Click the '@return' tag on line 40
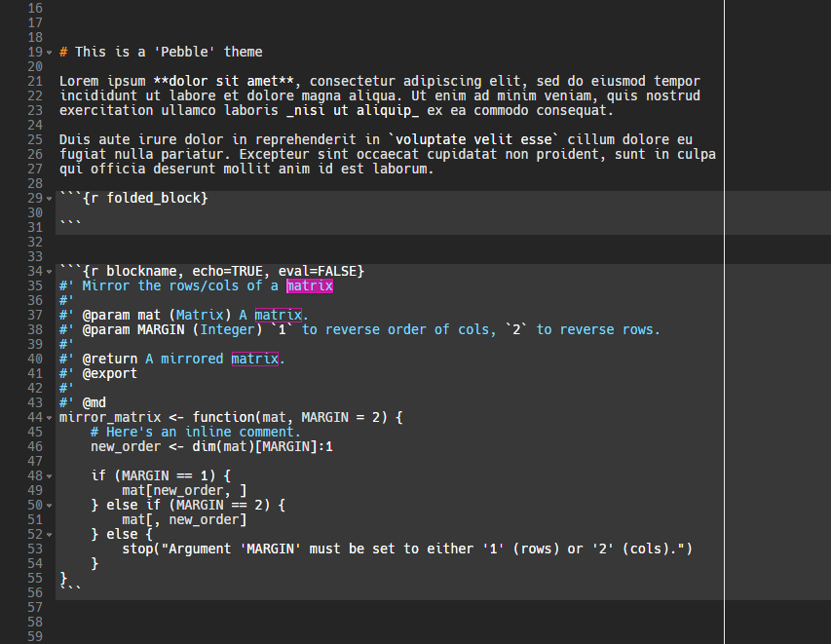 coord(110,359)
